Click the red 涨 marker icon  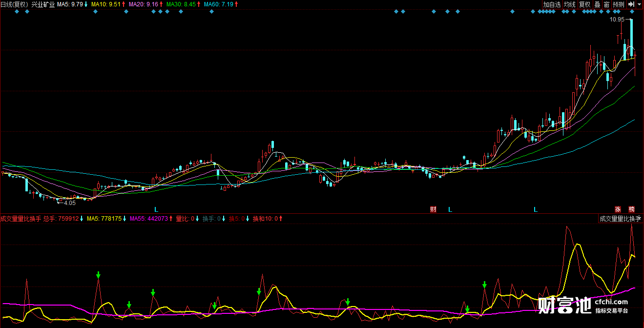coord(618,209)
